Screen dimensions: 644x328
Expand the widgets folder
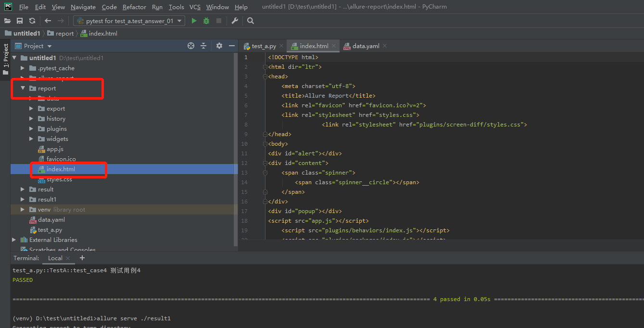tap(31, 139)
